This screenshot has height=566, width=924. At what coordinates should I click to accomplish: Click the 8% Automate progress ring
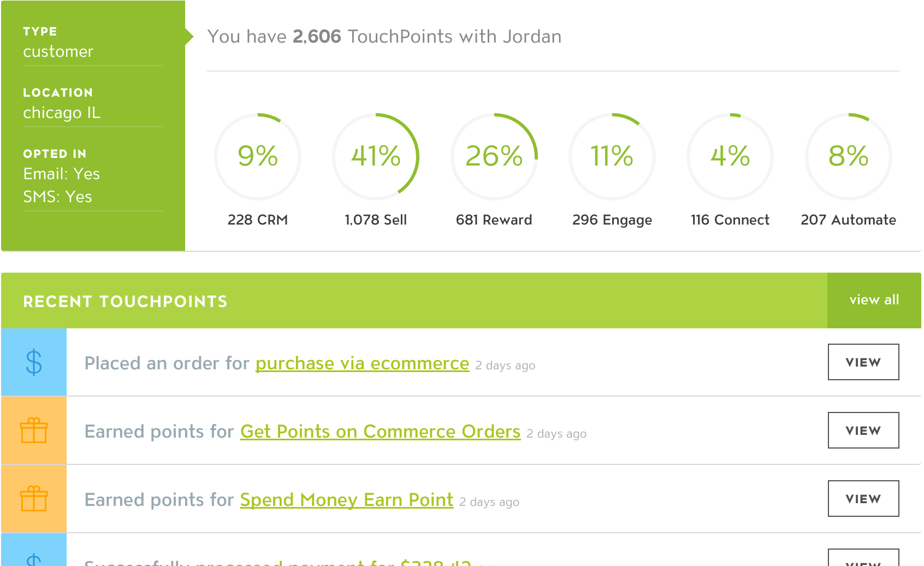[x=848, y=157]
